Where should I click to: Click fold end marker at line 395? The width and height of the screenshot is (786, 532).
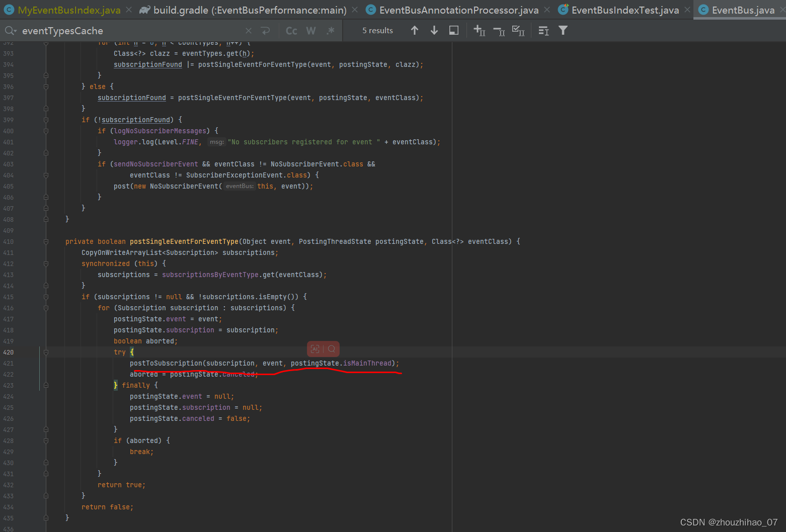pos(46,75)
